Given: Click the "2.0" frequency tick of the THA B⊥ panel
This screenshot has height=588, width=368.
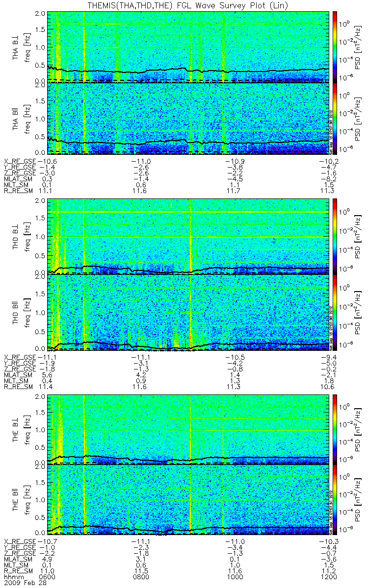Looking at the screenshot, I should click(39, 13).
